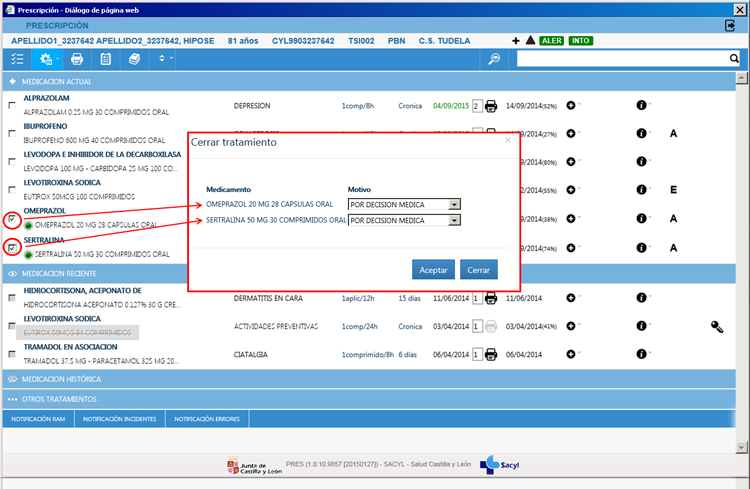Click the exit icon in the Prescripción header
The height and width of the screenshot is (489, 750).
click(731, 24)
